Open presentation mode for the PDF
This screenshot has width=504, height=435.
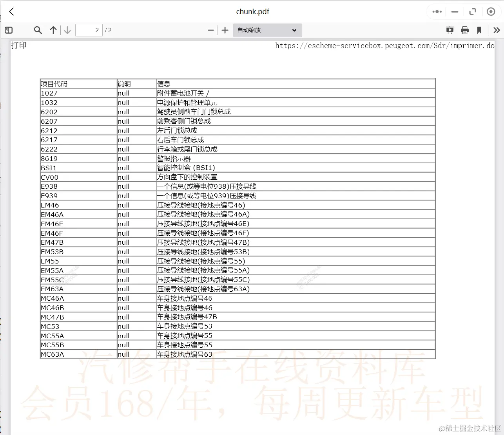pos(450,30)
